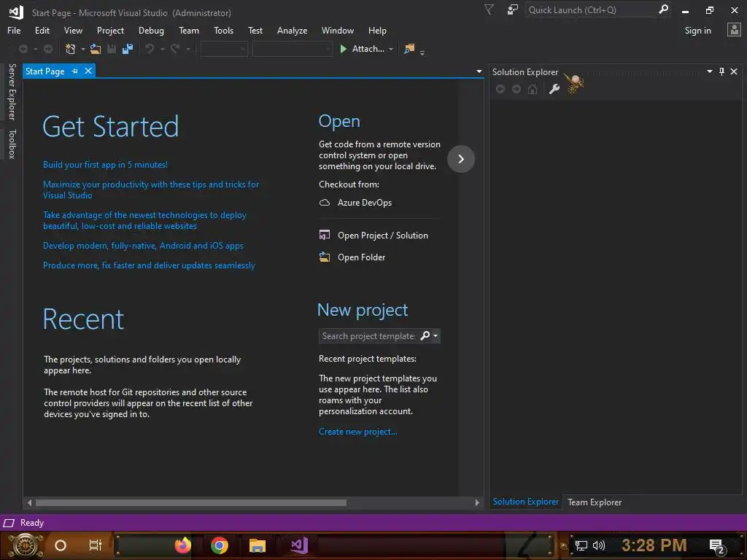Click the account avatar icon beside Sign in
Screen dimensions: 747x560
pyautogui.click(x=734, y=30)
